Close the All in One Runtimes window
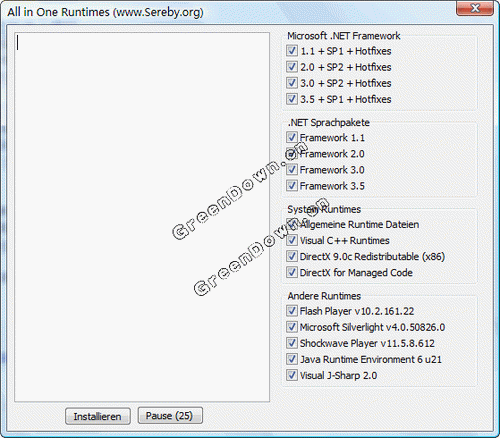 (475, 8)
